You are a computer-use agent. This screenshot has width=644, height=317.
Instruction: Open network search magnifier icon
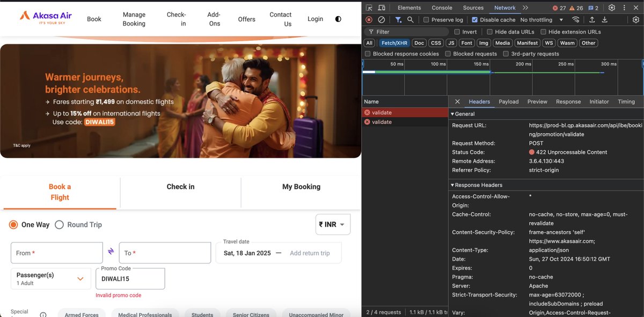[411, 20]
